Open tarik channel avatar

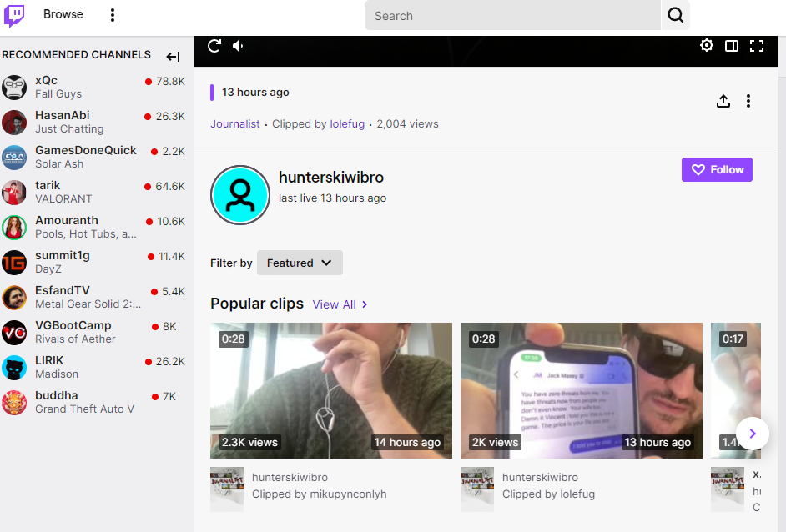(x=14, y=193)
